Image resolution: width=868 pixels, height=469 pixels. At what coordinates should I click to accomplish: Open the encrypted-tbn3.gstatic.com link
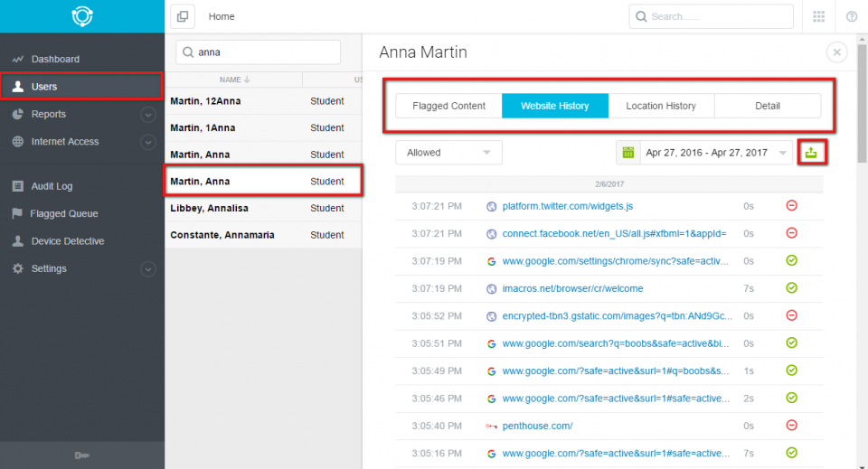click(617, 315)
